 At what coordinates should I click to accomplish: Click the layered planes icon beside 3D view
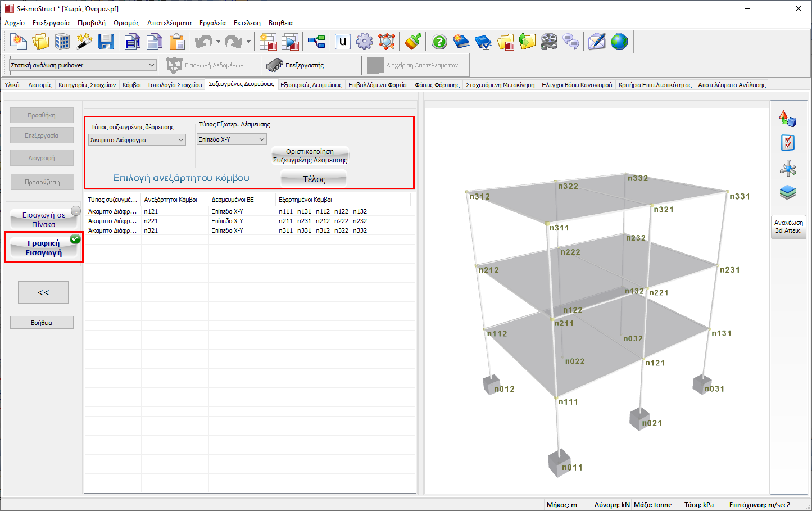pyautogui.click(x=788, y=193)
